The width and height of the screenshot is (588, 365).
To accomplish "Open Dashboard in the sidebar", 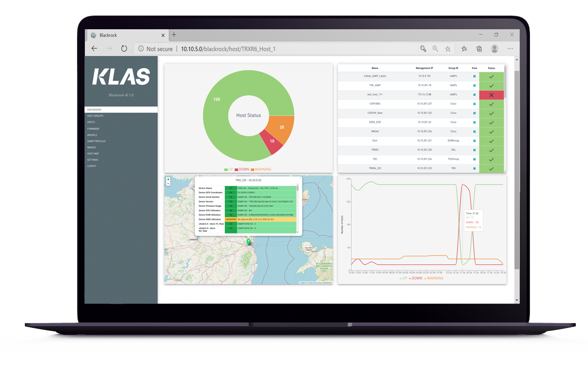I will pyautogui.click(x=121, y=110).
